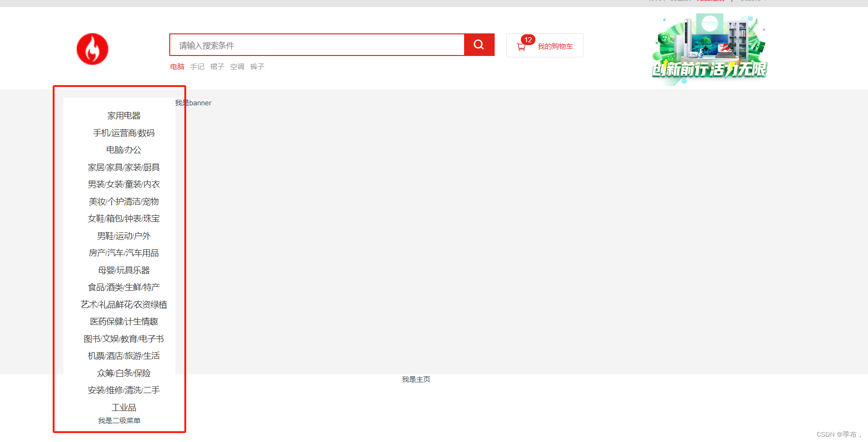Select 家用电器 category
The image size is (868, 442).
124,116
